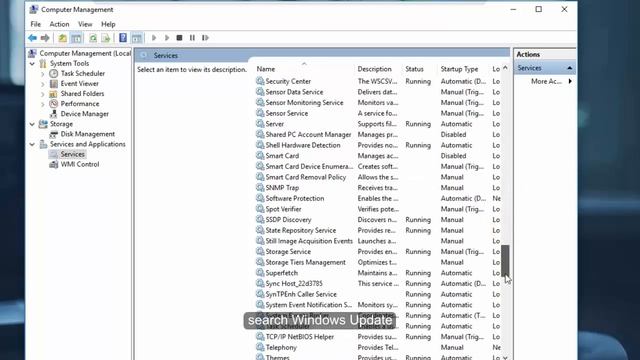Click the Device Manager icon in tree
The height and width of the screenshot is (360, 640).
click(x=53, y=114)
